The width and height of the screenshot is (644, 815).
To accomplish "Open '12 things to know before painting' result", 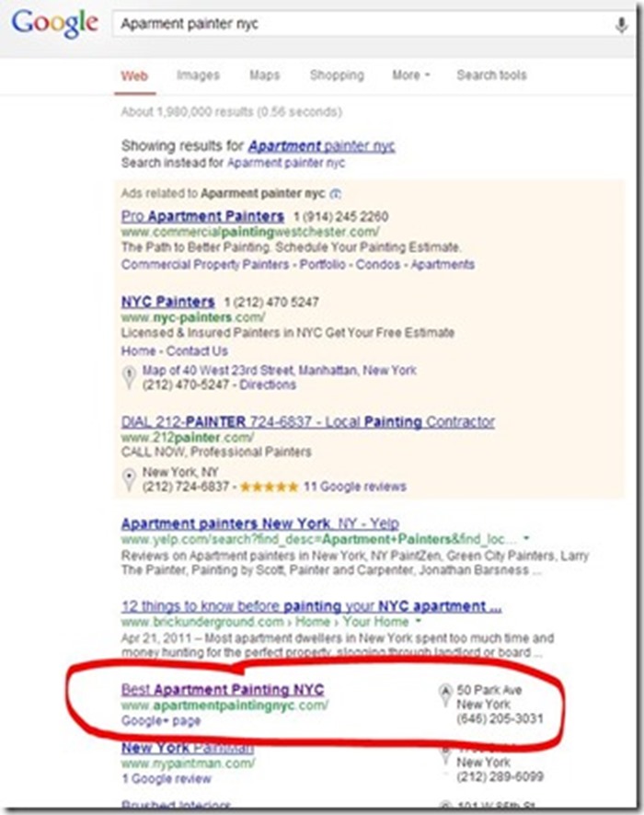I will click(311, 606).
